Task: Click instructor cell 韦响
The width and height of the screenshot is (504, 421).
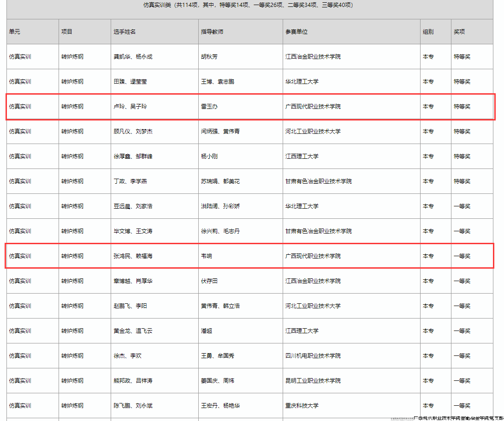Action: click(207, 256)
